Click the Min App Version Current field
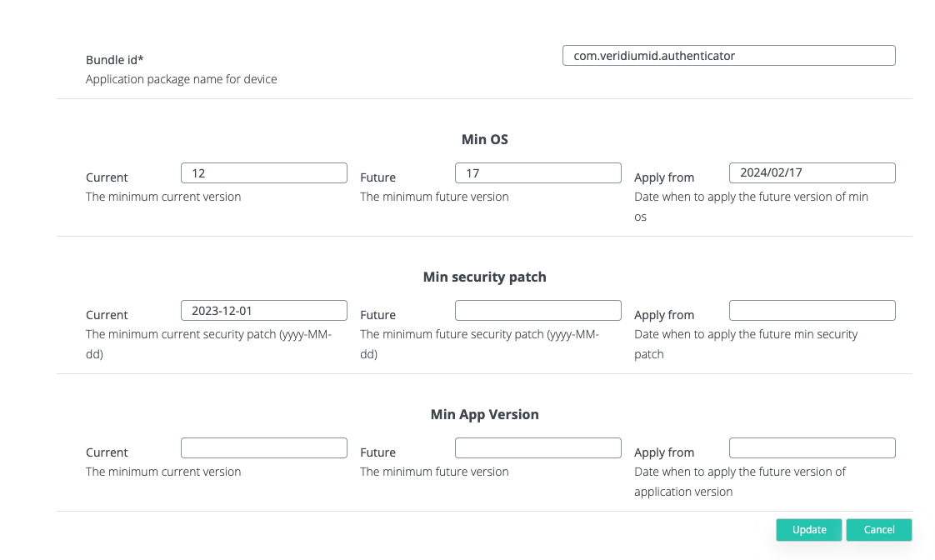 click(x=263, y=448)
